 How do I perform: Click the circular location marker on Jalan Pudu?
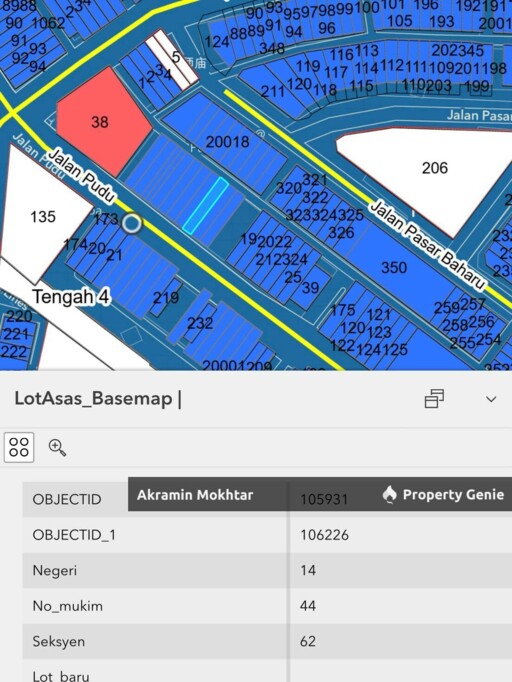pyautogui.click(x=131, y=224)
